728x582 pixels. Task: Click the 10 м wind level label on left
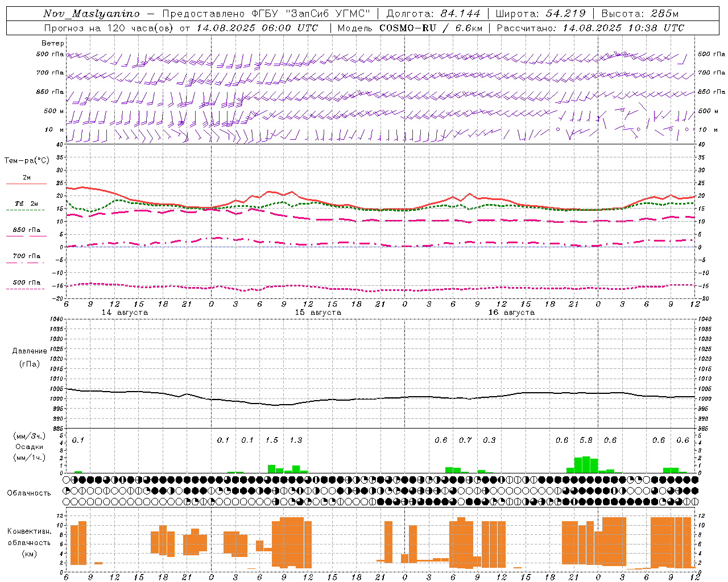click(x=55, y=130)
